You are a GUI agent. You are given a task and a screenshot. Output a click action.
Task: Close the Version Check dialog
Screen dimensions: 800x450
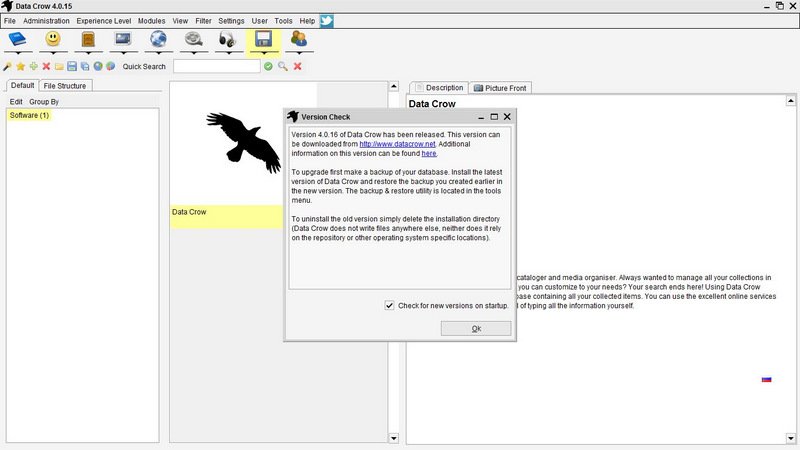(x=507, y=117)
